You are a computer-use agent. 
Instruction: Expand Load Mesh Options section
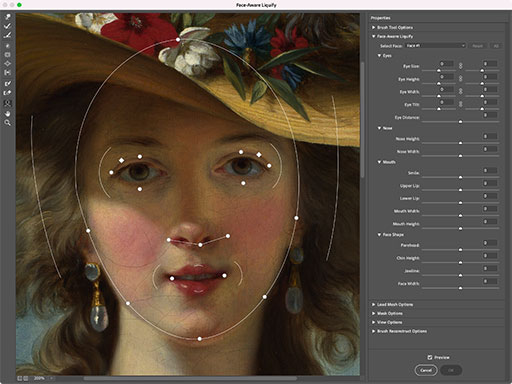click(374, 304)
